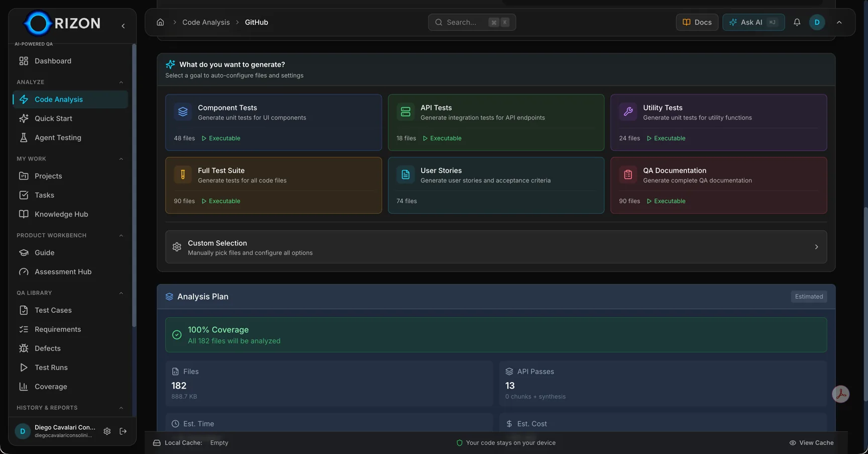Image resolution: width=868 pixels, height=454 pixels.
Task: Open the Defects section in sidebar
Action: tap(47, 348)
